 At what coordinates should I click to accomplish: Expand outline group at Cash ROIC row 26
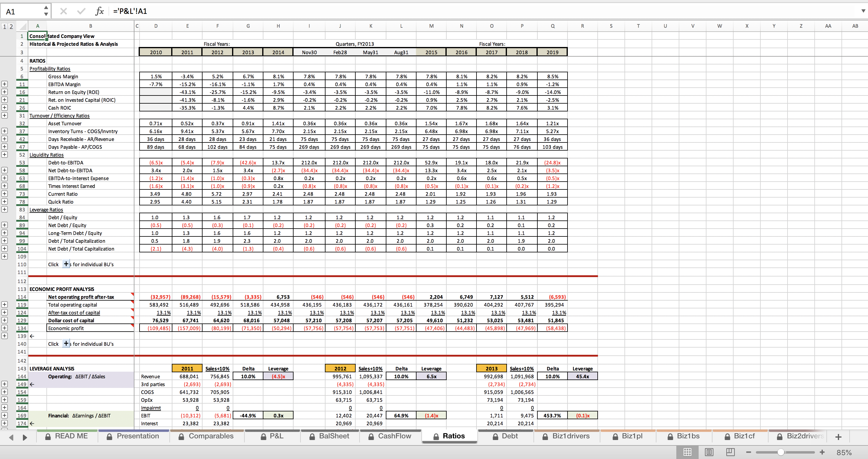tap(5, 108)
